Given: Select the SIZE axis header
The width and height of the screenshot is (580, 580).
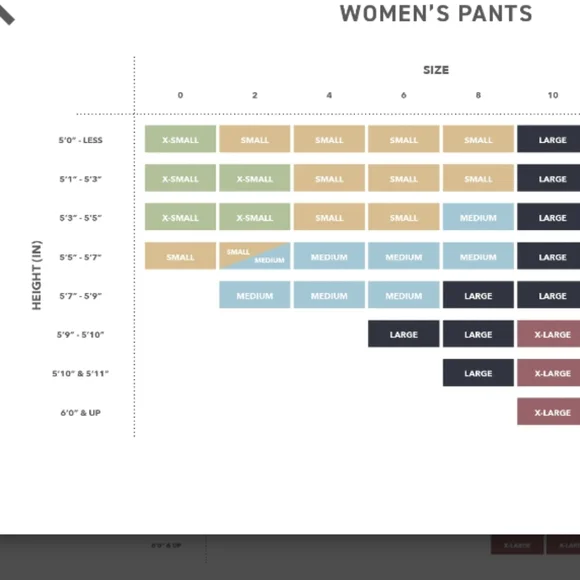Looking at the screenshot, I should [436, 70].
